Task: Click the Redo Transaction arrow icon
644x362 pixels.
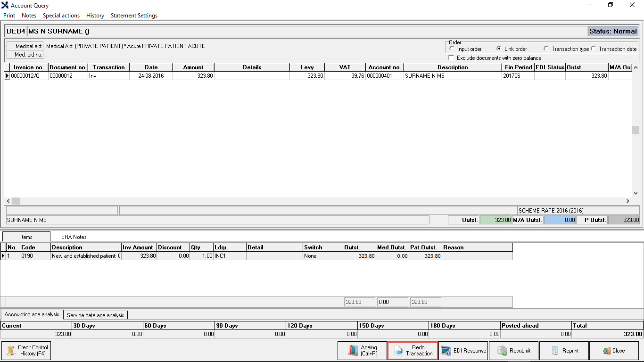Action: tap(398, 351)
